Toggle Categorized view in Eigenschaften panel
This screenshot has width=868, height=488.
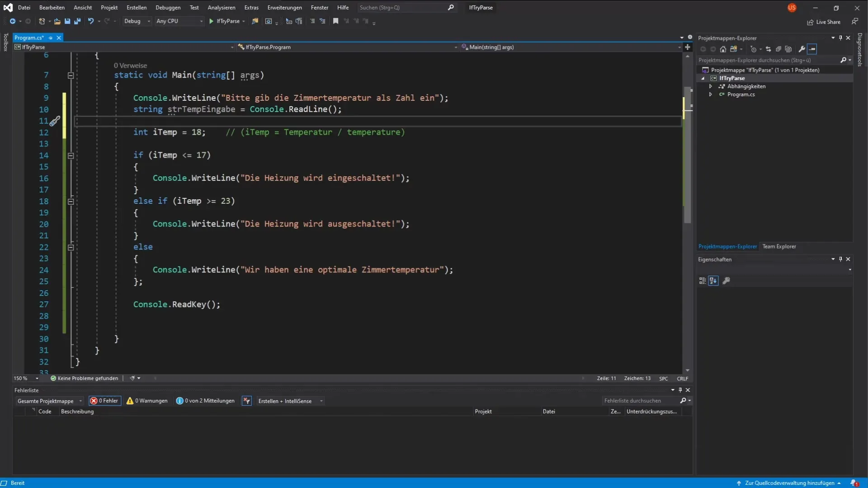pyautogui.click(x=703, y=281)
